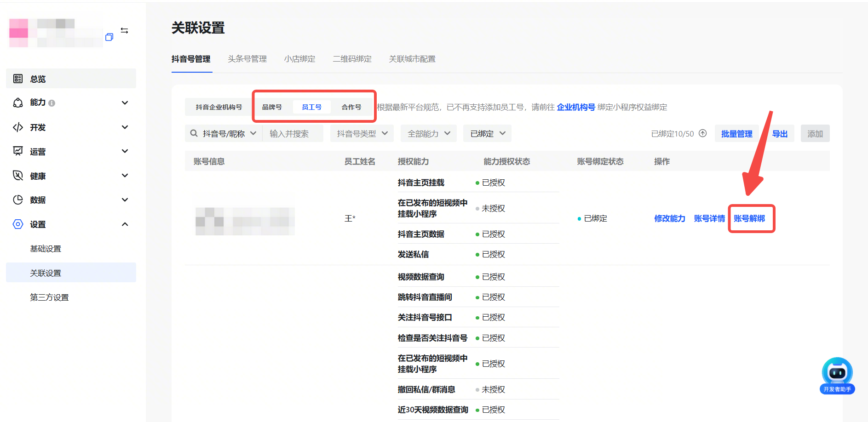Screen dimensions: 868x422
Task: Switch to the 小店绑定 tab
Action: [x=299, y=59]
